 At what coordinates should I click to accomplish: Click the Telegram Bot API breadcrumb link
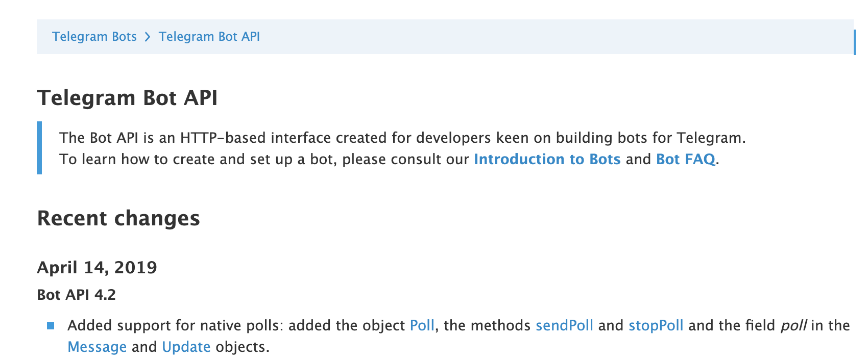point(209,37)
